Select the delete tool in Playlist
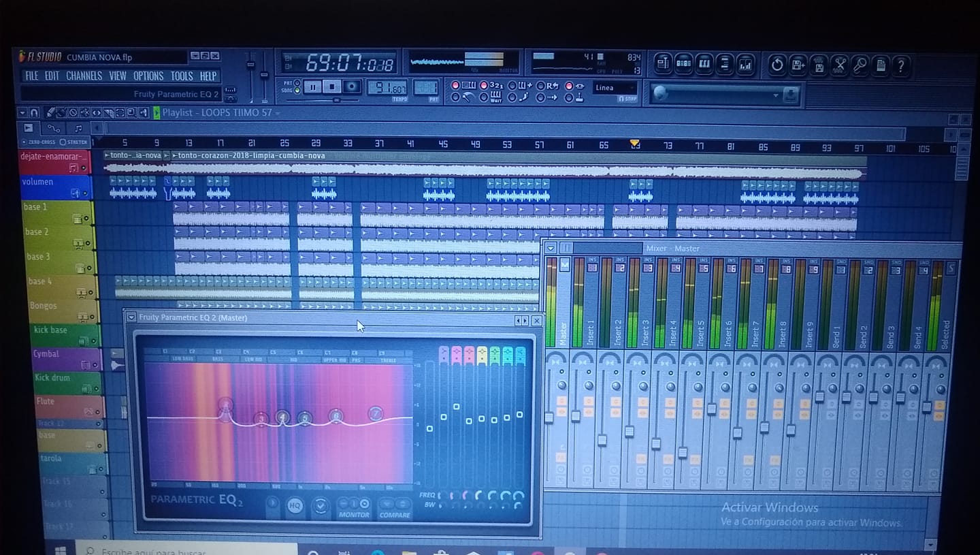 pos(73,112)
